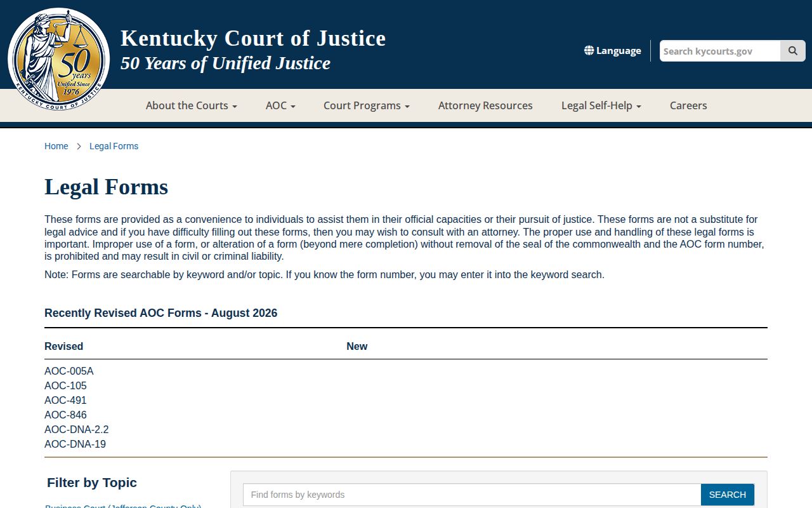The image size is (812, 508).
Task: Click the Recently Revised AOC Forms heading
Action: pyautogui.click(x=160, y=313)
